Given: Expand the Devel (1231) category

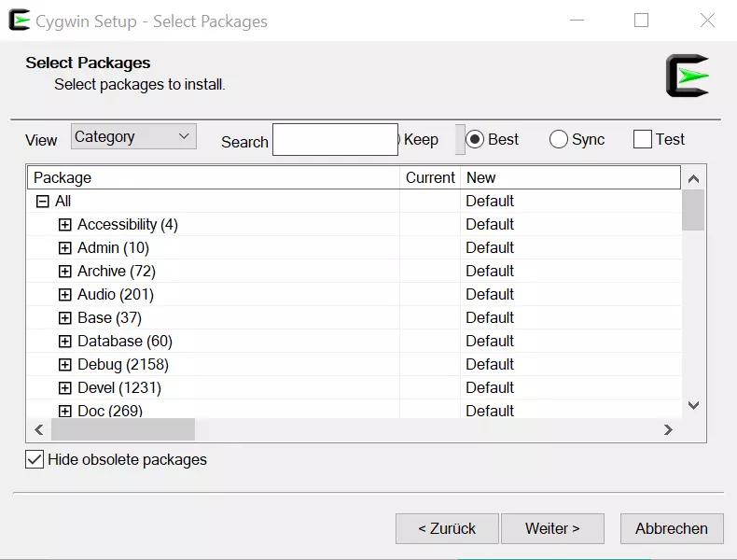Looking at the screenshot, I should tap(64, 387).
